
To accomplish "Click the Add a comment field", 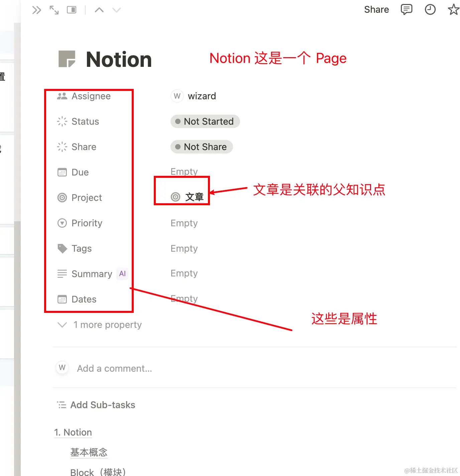I will tap(114, 368).
